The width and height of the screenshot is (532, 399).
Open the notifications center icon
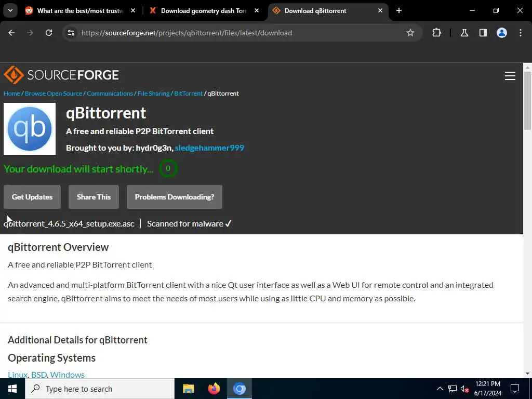515,389
